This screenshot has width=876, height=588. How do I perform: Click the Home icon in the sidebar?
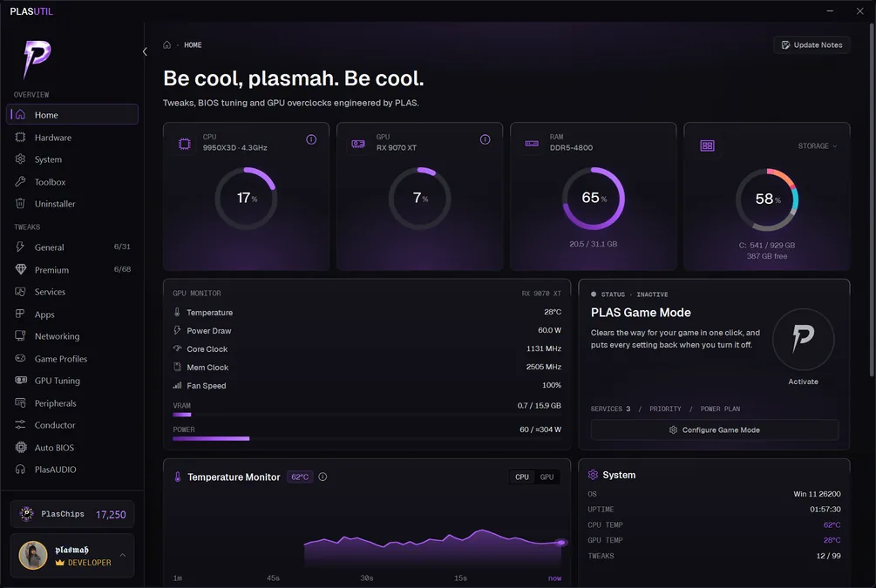tap(20, 114)
